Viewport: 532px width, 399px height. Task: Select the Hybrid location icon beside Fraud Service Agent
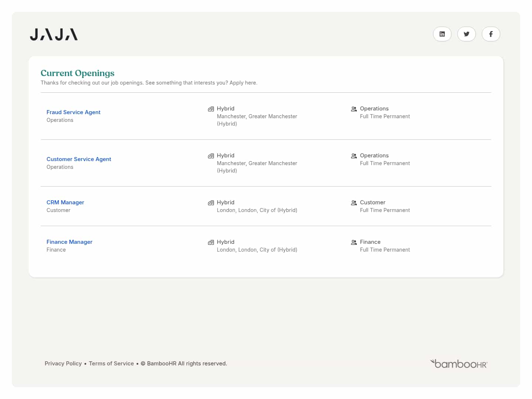[211, 109]
